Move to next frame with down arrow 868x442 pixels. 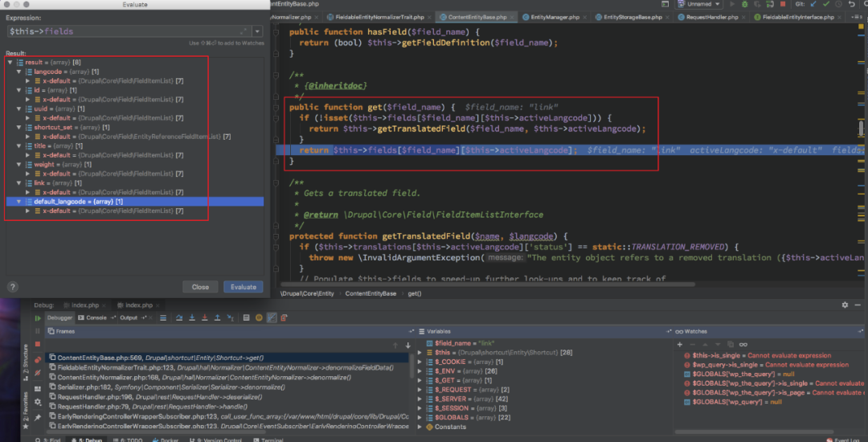[408, 346]
